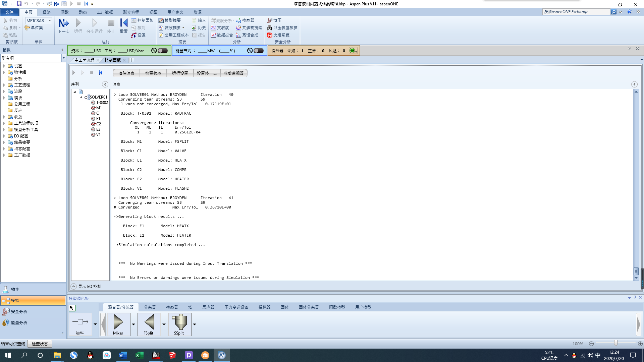The height and width of the screenshot is (362, 644).
Task: Click the zoom slider handle in status bar
Action: pos(616,343)
